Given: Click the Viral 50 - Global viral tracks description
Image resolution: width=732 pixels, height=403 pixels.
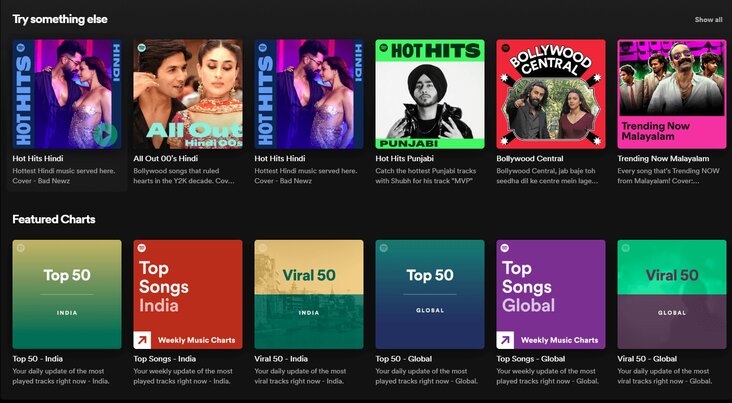Looking at the screenshot, I should coord(665,376).
